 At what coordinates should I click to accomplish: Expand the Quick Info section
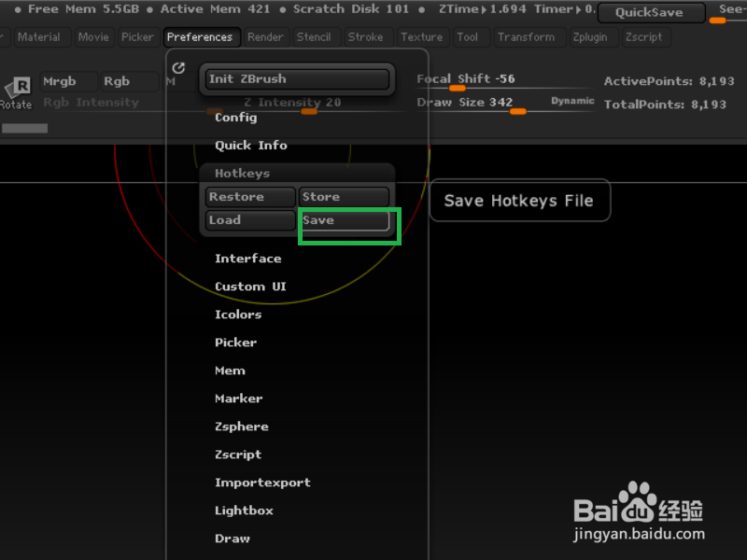pos(250,146)
